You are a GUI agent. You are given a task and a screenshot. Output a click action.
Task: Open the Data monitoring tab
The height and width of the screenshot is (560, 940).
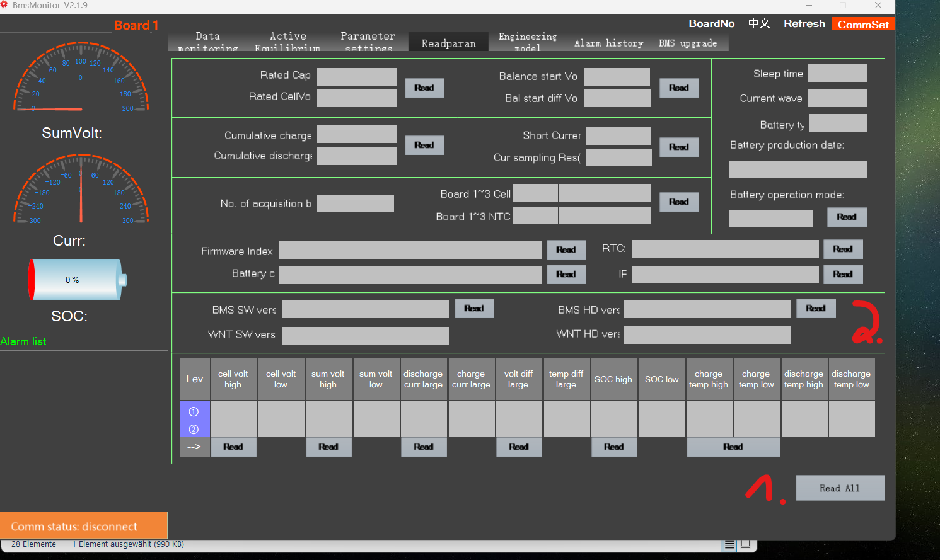point(207,42)
